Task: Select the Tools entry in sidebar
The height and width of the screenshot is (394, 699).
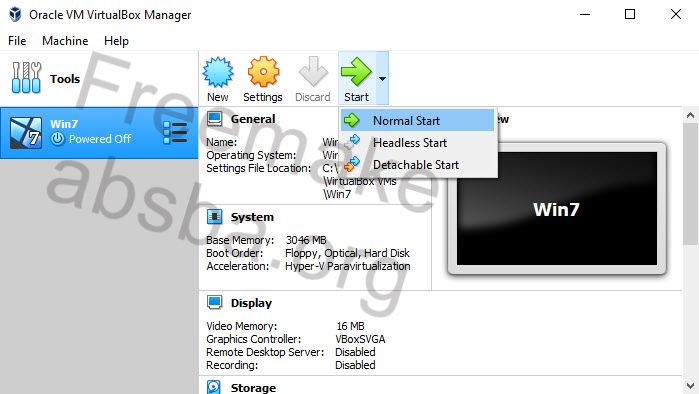Action: tap(99, 79)
